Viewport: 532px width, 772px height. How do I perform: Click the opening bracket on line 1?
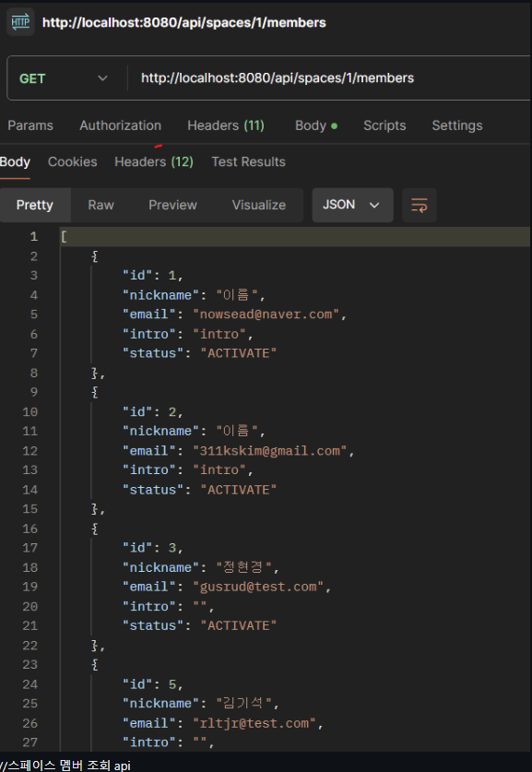click(x=64, y=237)
